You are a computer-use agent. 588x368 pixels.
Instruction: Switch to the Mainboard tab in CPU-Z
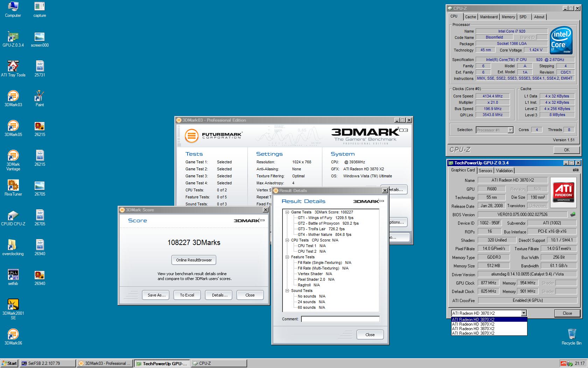489,17
